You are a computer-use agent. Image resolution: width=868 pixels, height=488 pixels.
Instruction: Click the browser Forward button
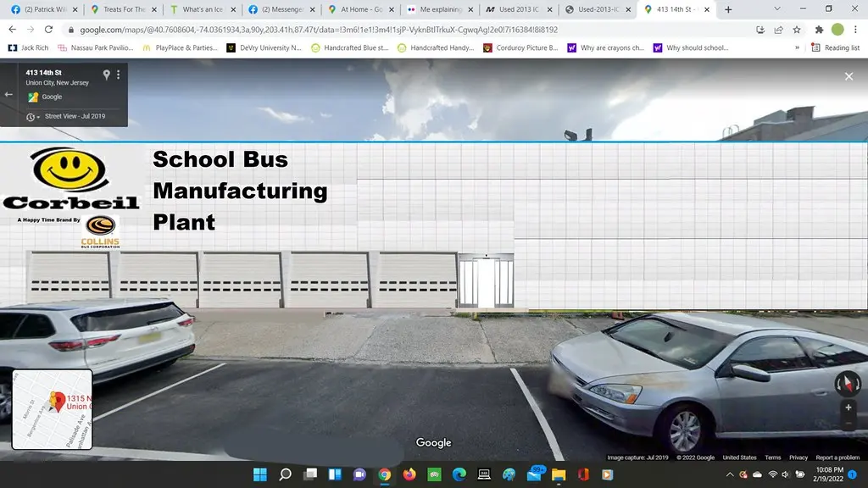31,30
